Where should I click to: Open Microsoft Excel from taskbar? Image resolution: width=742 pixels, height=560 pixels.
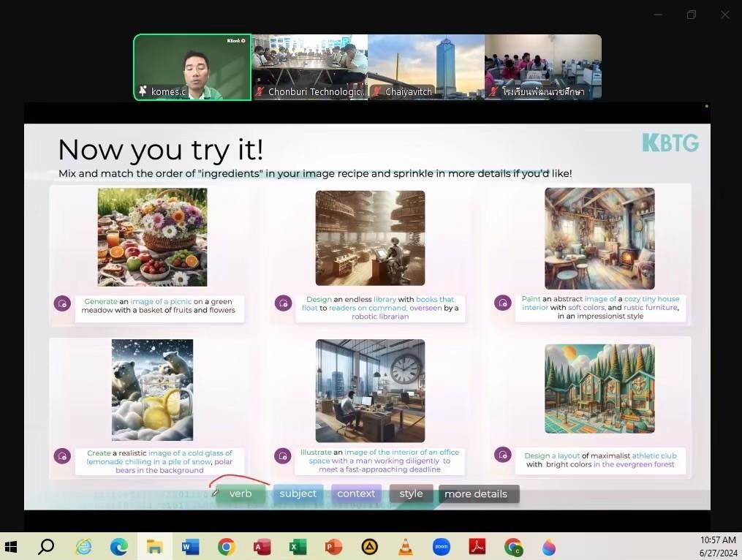pyautogui.click(x=298, y=547)
